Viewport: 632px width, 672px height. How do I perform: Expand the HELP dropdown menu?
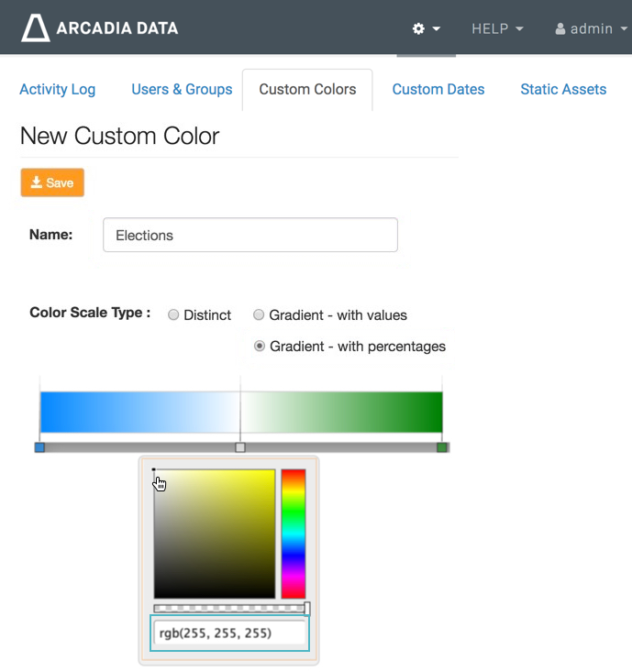(497, 28)
